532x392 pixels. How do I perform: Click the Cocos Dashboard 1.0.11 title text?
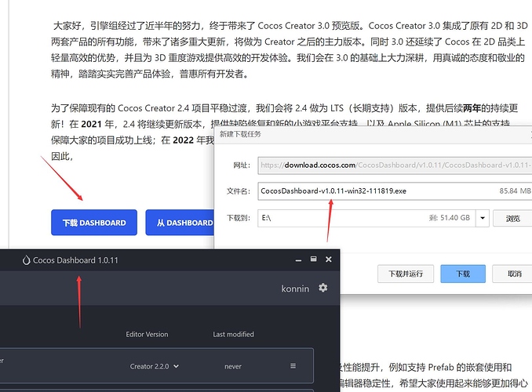coord(75,260)
